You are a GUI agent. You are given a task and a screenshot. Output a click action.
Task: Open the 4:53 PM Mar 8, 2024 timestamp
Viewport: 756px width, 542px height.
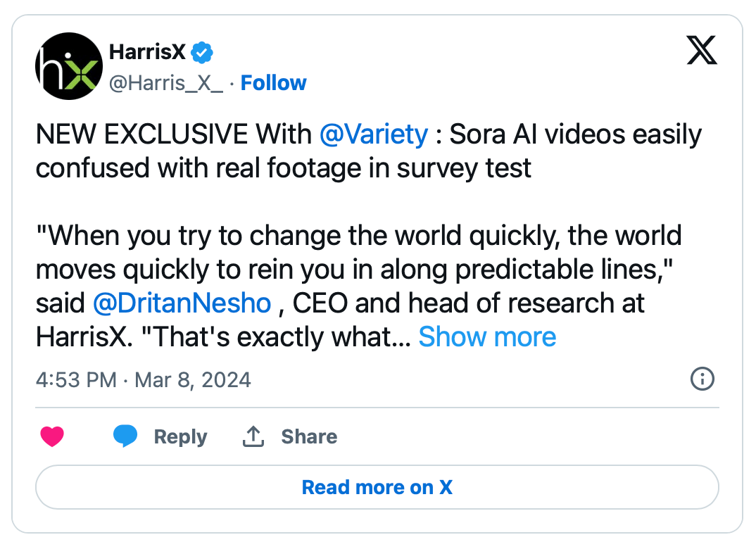[x=143, y=380]
